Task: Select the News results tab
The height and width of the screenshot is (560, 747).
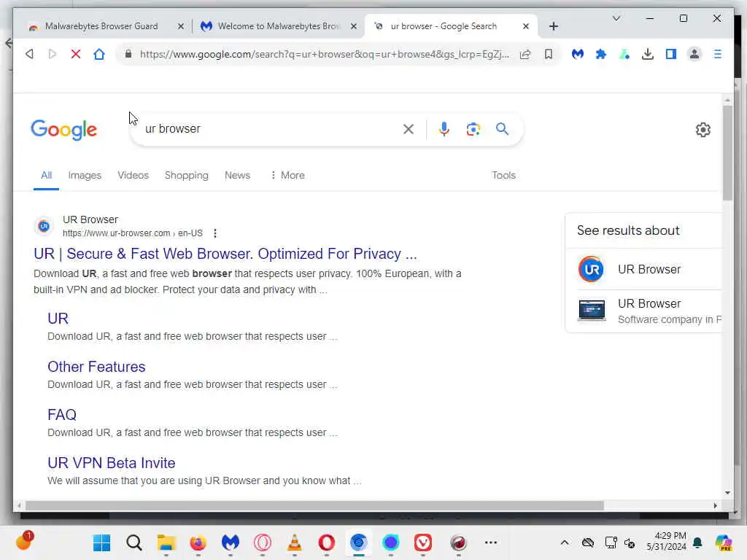Action: click(237, 175)
